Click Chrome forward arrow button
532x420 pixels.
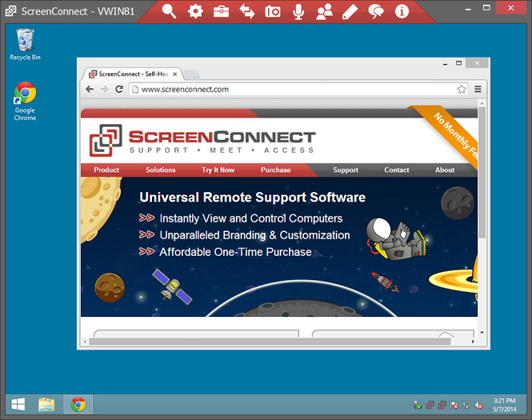105,90
